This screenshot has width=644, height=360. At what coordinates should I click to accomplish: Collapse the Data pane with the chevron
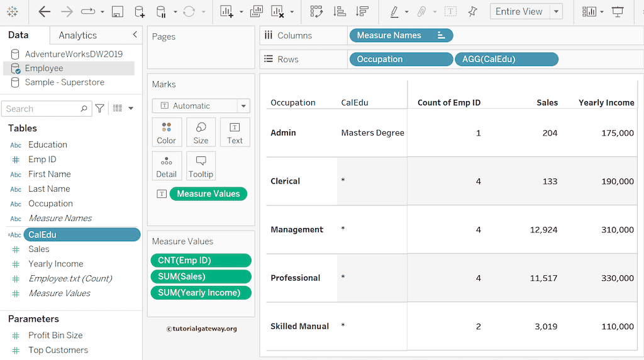[x=135, y=35]
